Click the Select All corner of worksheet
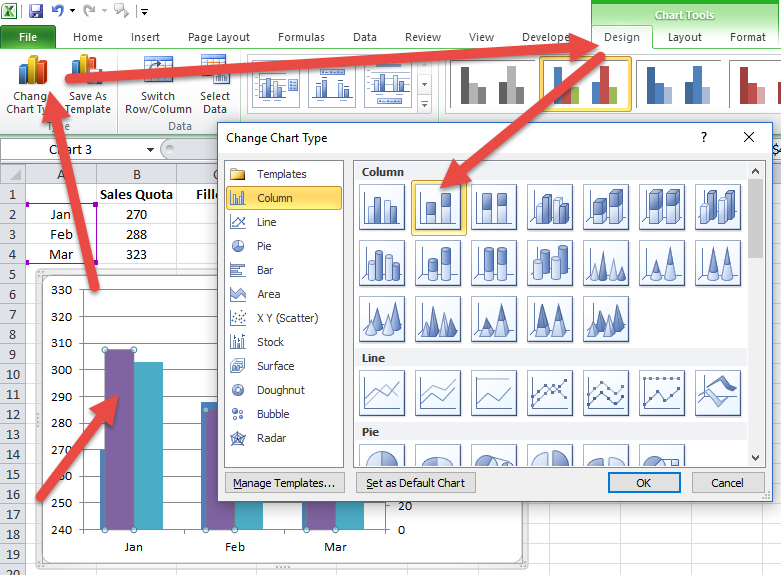This screenshot has height=575, width=781. [x=13, y=174]
